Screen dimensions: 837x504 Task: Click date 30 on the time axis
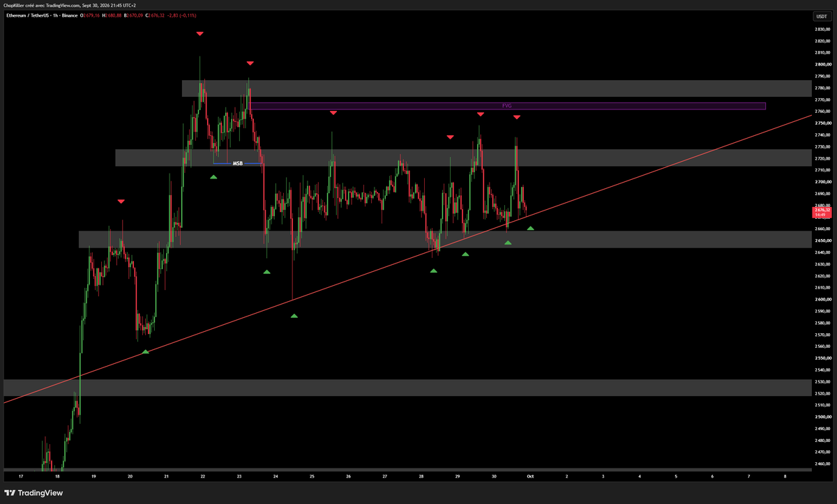494,476
